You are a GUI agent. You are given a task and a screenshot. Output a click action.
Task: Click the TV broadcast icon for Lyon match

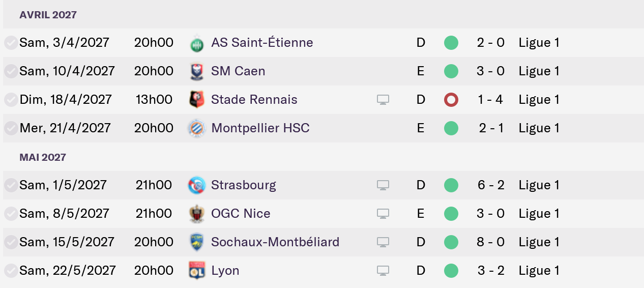[x=383, y=271]
